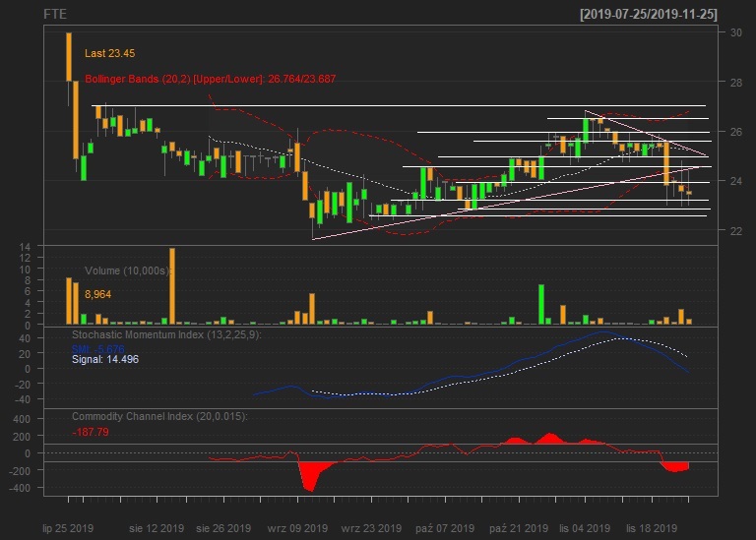Click the 'wrz 09 2019' date axis label
Screen dimensions: 756x540
[297, 528]
